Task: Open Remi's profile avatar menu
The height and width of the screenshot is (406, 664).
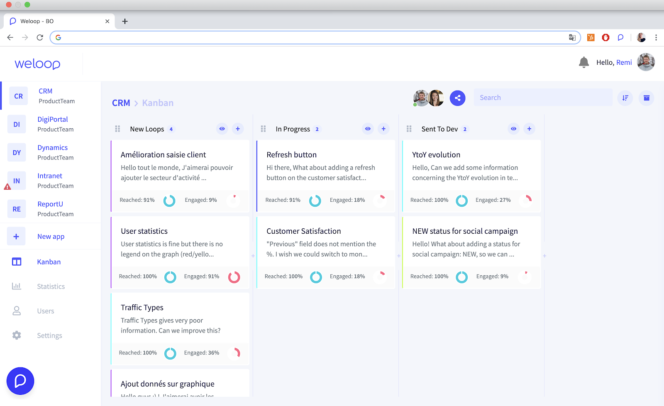Action: pyautogui.click(x=646, y=62)
